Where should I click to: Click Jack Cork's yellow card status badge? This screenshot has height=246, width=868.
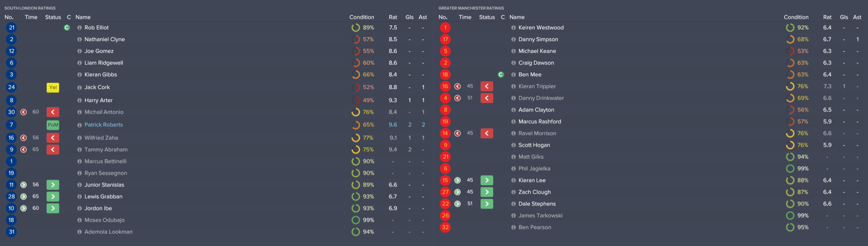(x=53, y=88)
